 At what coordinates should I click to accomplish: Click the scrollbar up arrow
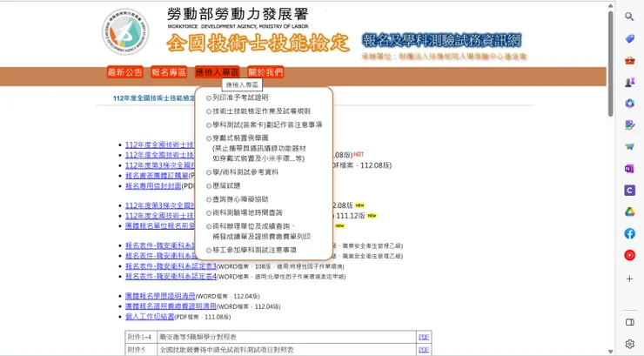click(x=610, y=6)
